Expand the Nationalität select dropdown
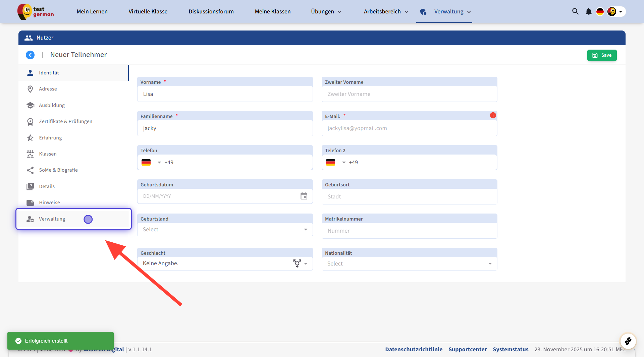644x357 pixels. pos(409,264)
